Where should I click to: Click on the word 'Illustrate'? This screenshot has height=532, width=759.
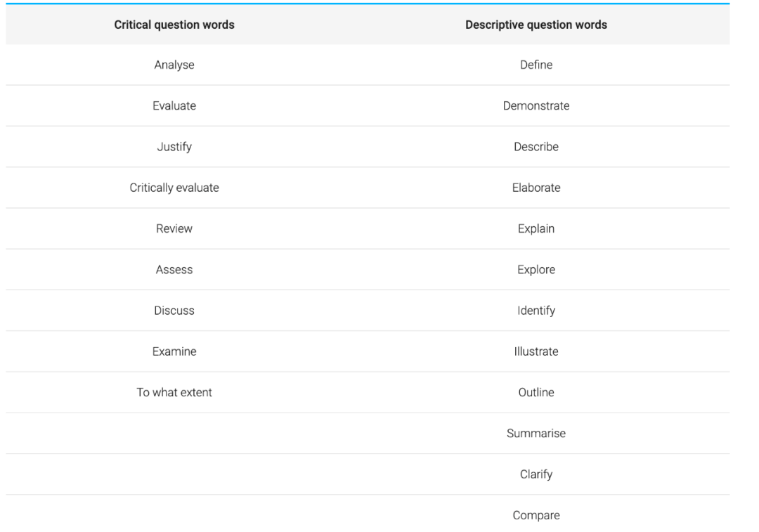(x=536, y=351)
